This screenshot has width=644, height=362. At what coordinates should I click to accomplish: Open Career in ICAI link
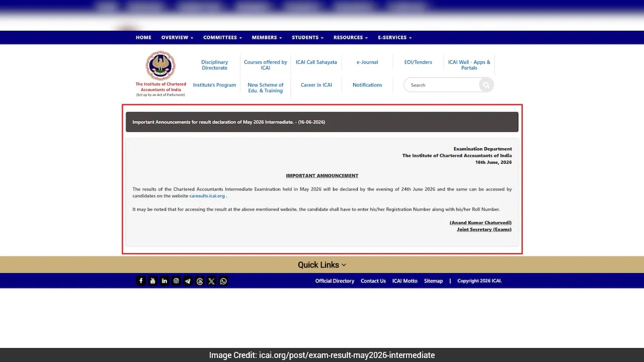pyautogui.click(x=316, y=85)
